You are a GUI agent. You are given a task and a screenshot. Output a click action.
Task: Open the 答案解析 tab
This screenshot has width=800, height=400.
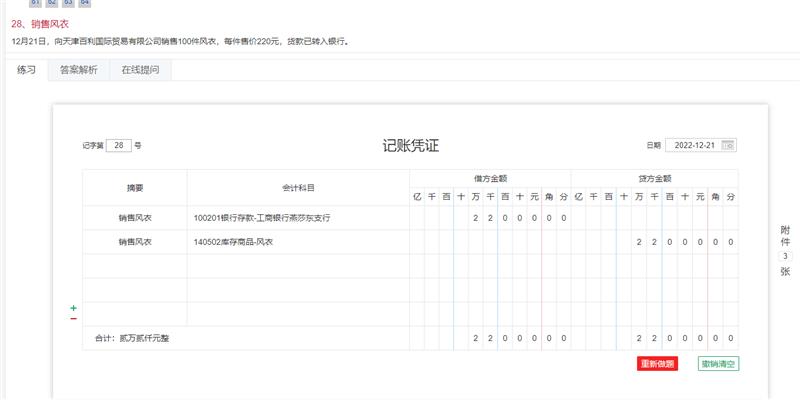tap(78, 70)
